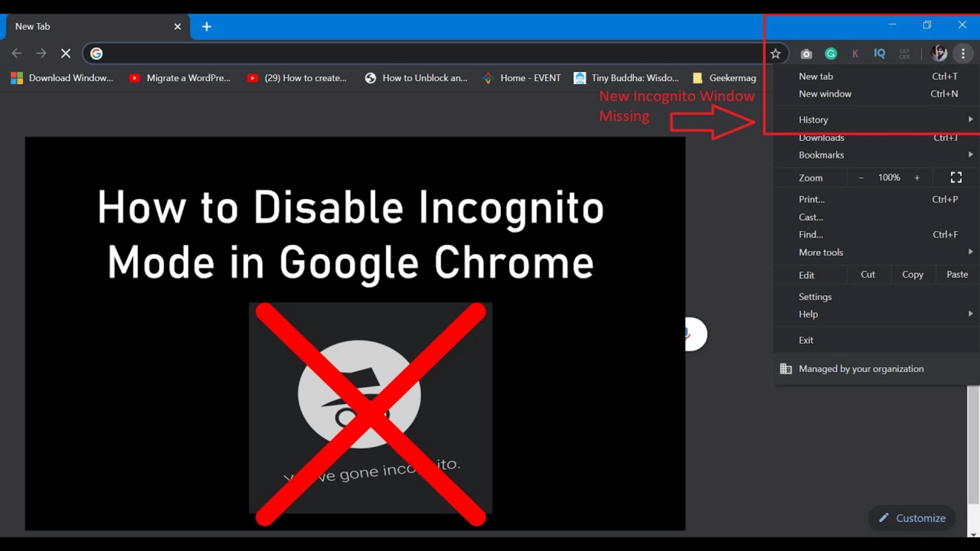Close the New Tab tab

pyautogui.click(x=177, y=27)
